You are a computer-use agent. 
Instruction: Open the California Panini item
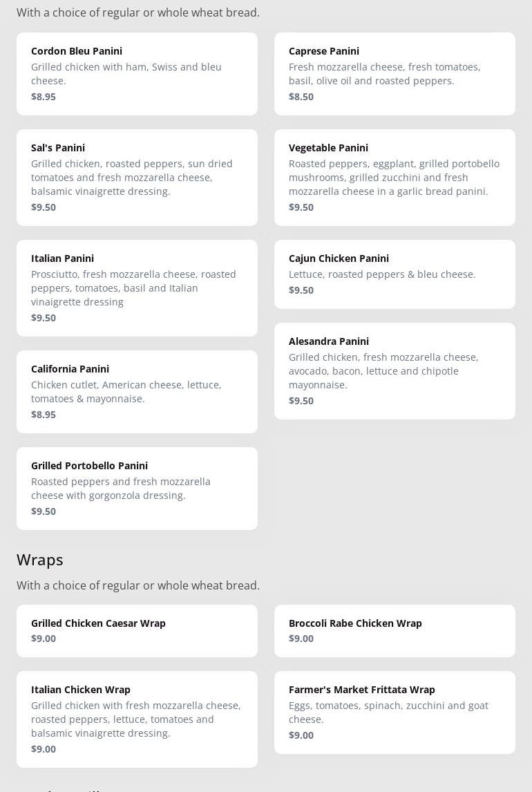137,391
